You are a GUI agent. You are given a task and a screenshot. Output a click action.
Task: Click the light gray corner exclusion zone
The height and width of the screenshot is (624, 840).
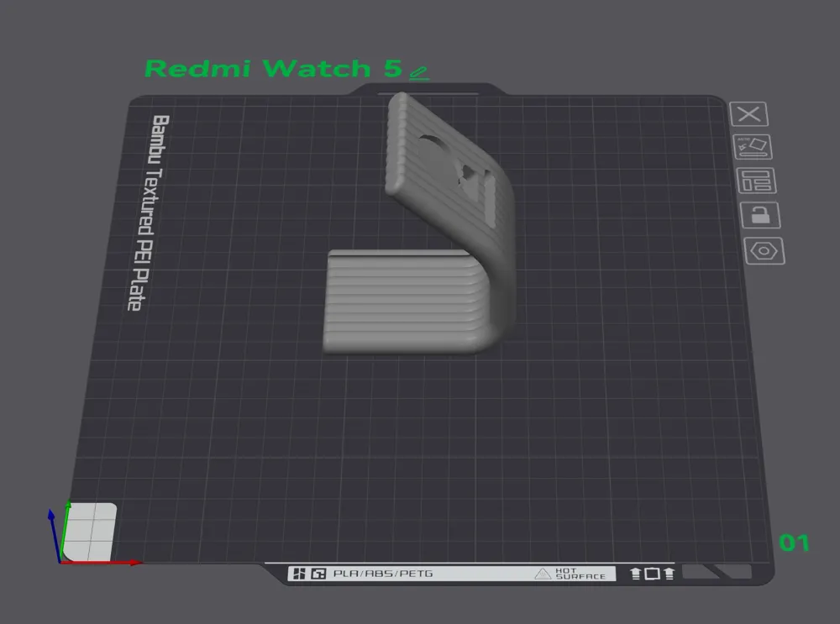click(90, 532)
